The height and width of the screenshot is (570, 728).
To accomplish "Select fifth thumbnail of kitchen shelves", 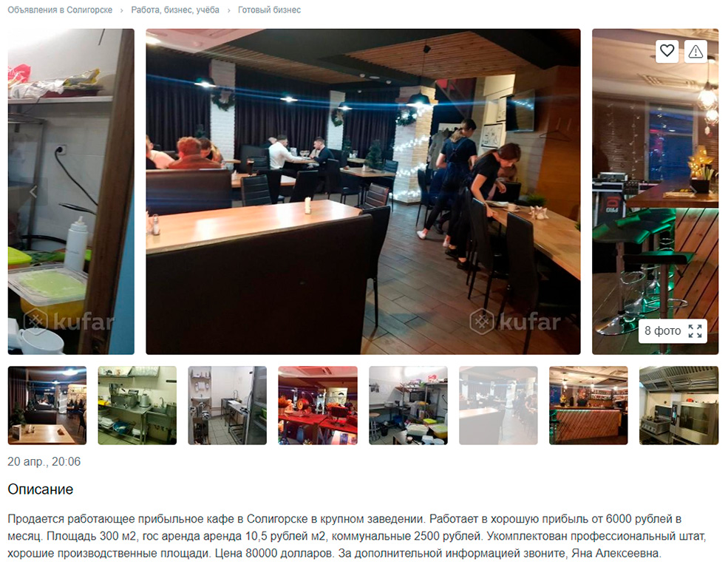I will (x=408, y=406).
